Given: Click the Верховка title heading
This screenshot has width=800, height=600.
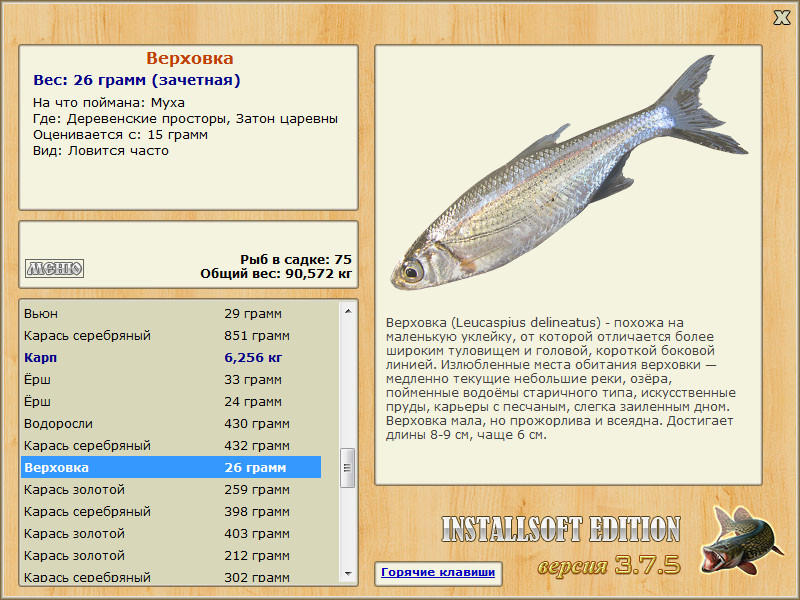Looking at the screenshot, I should (x=189, y=58).
